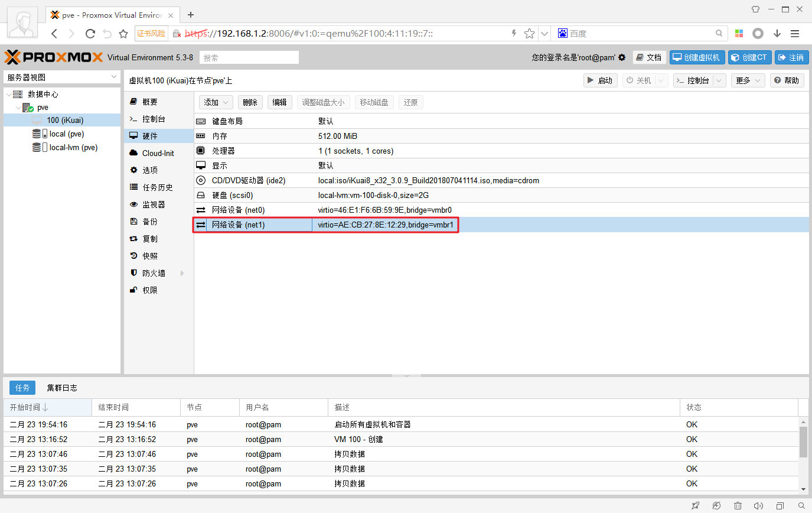Click the Baidu paw search engine icon
812x513 pixels.
(562, 34)
